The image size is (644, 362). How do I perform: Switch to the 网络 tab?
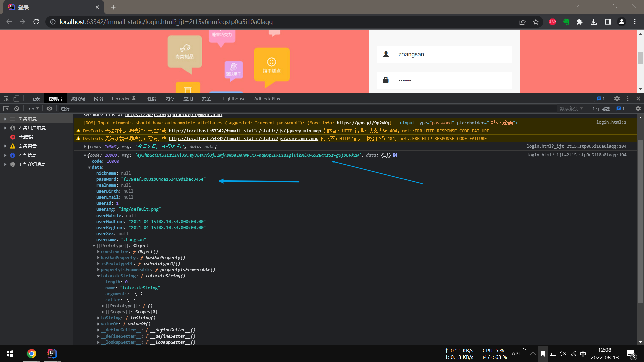click(98, 99)
